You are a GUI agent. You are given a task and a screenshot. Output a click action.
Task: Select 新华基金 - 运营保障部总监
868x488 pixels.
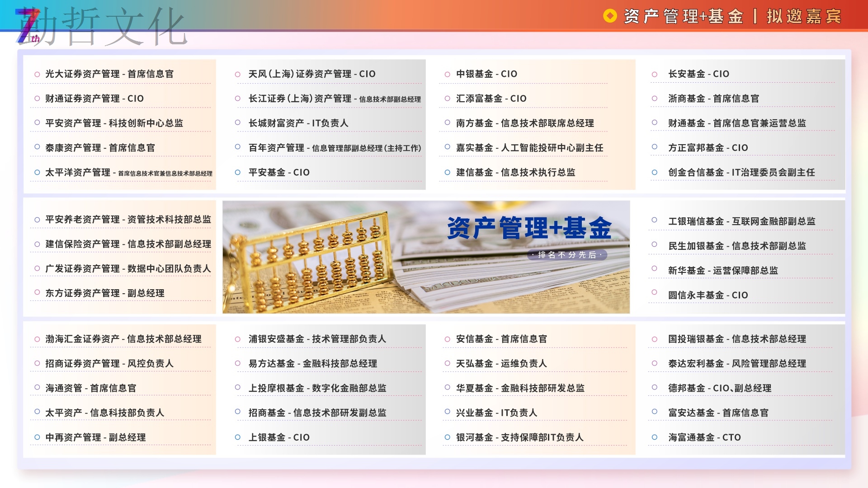tap(723, 271)
